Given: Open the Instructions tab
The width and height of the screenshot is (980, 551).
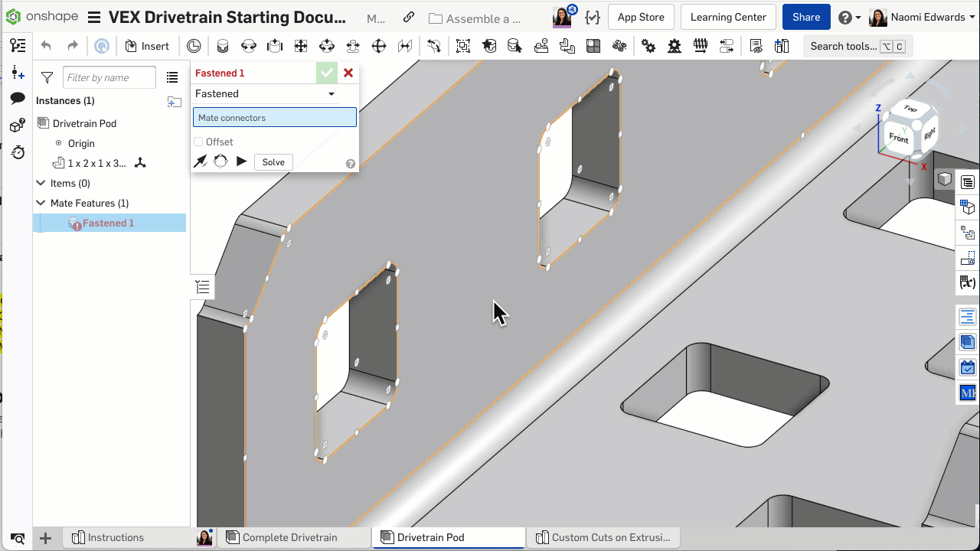Looking at the screenshot, I should click(x=115, y=537).
